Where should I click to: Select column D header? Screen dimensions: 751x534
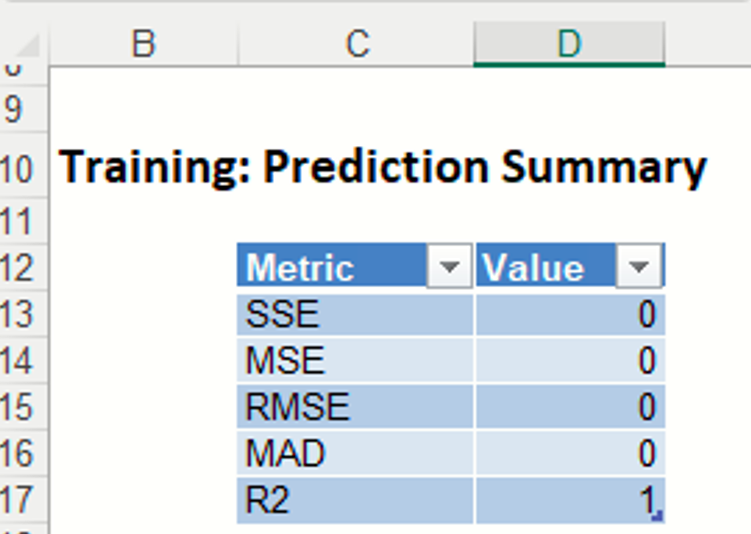pyautogui.click(x=568, y=44)
